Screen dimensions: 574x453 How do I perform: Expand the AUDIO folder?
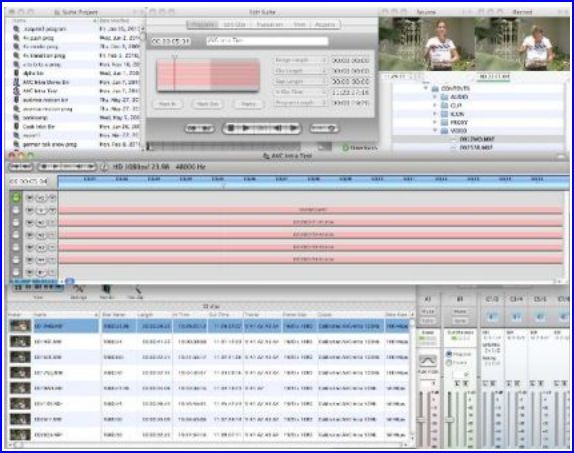pos(435,97)
